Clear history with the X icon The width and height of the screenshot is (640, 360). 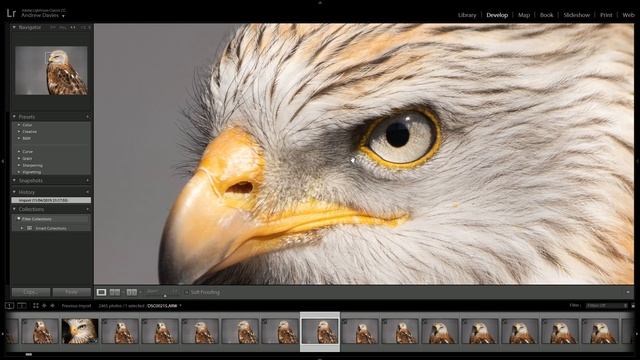coord(87,192)
